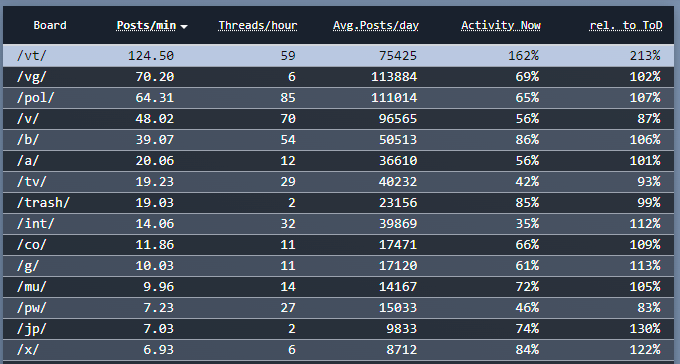Sort by Activity Now column header
The image size is (680, 364).
[501, 25]
